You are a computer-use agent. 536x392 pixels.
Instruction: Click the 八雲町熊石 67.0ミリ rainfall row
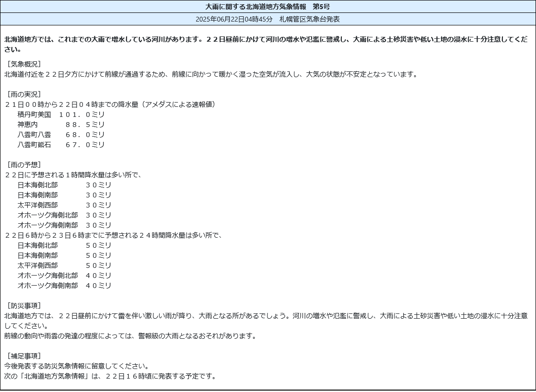coord(61,145)
